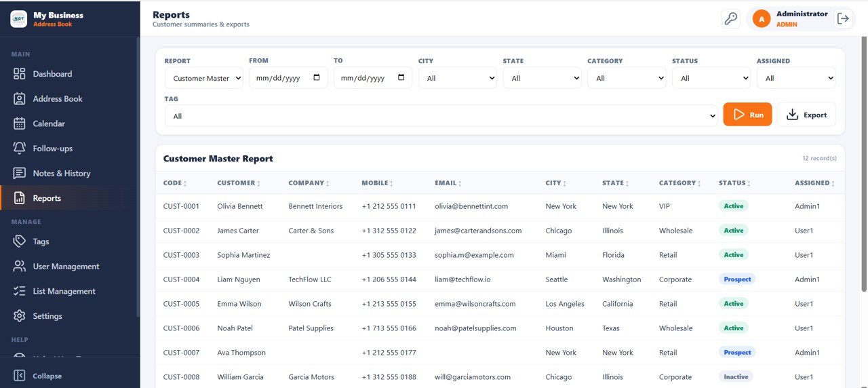Click the sort arrows beside MOBILE header
This screenshot has height=388, width=868.
click(x=391, y=184)
